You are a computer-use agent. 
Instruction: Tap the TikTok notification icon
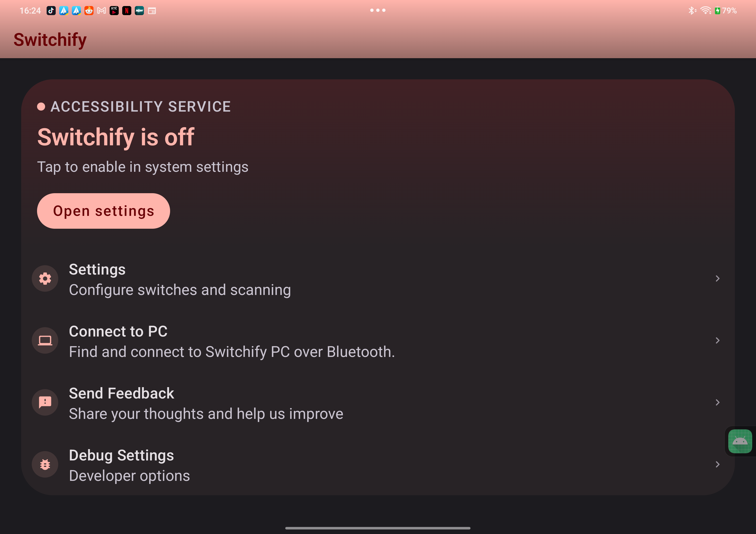pos(51,11)
